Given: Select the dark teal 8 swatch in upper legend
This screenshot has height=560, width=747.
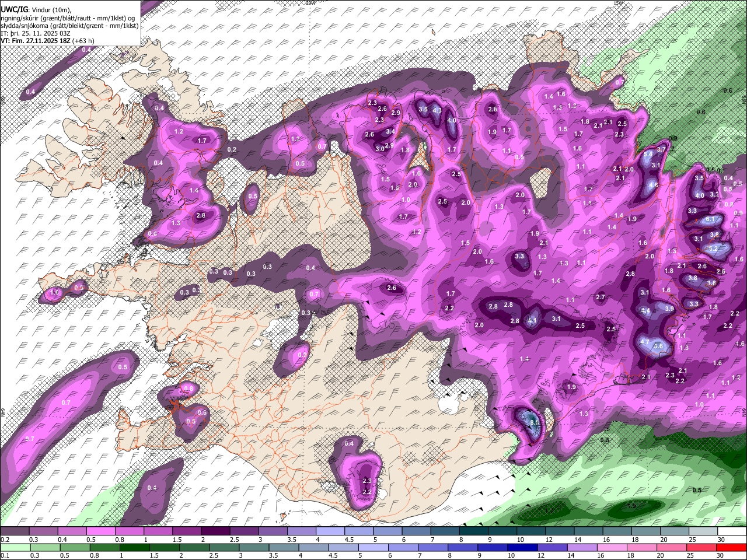Looking at the screenshot, I should (x=473, y=531).
